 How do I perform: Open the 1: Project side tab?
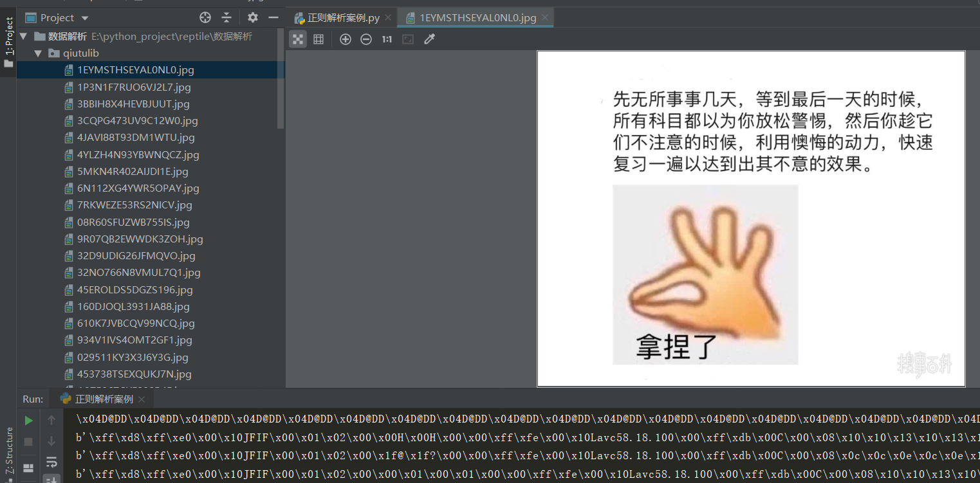tap(8, 42)
